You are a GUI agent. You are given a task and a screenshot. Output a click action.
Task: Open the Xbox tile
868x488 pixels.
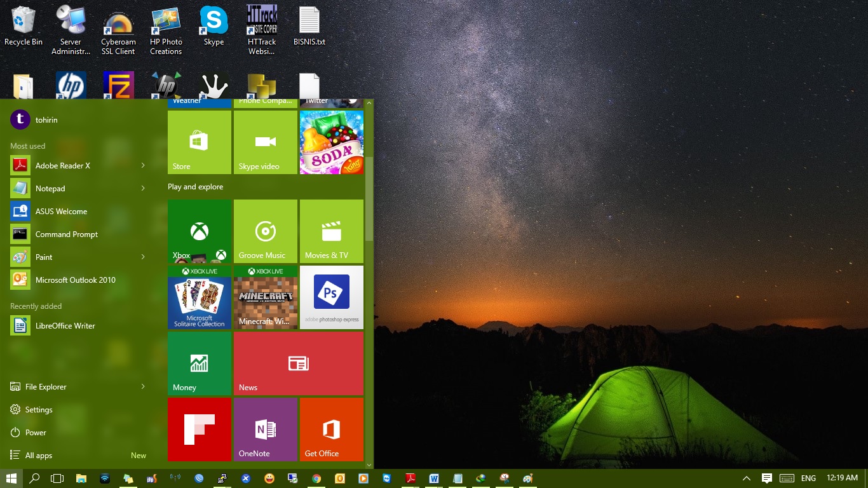[200, 231]
